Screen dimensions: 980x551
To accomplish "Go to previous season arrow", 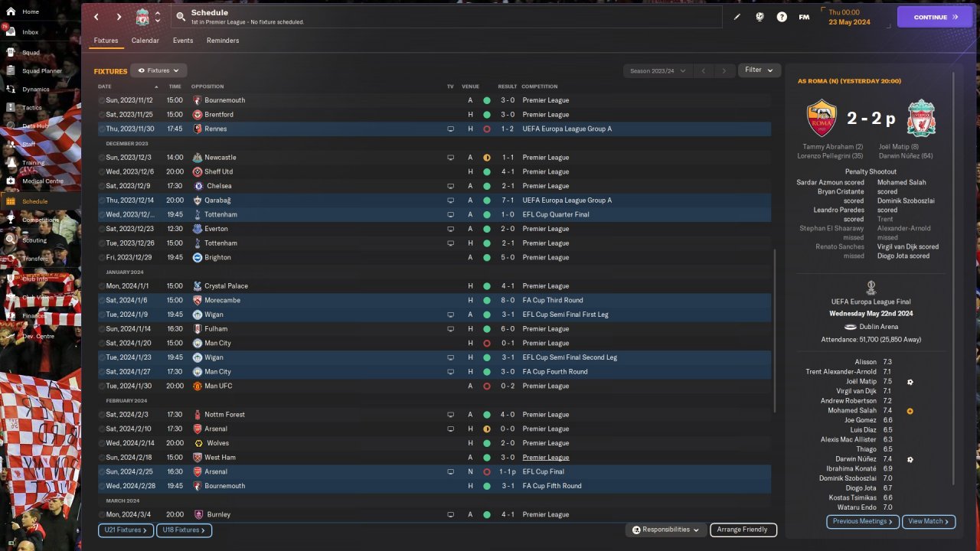I will (704, 70).
